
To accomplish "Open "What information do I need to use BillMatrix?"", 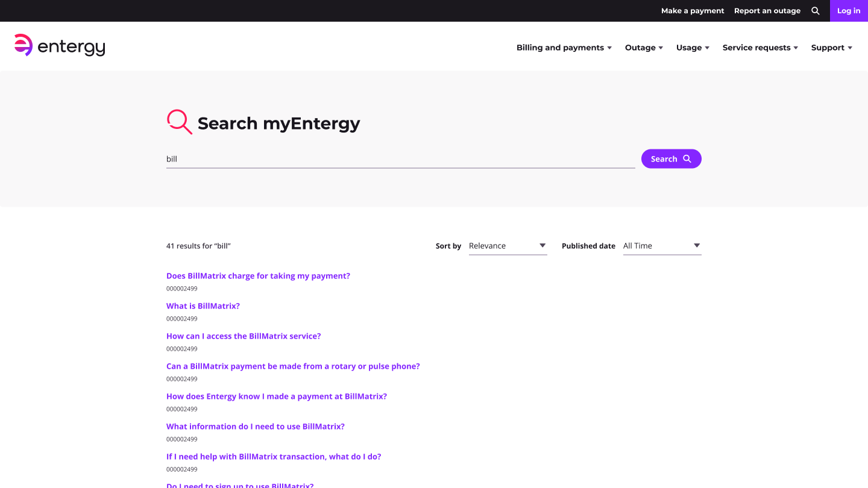I will click(x=256, y=427).
